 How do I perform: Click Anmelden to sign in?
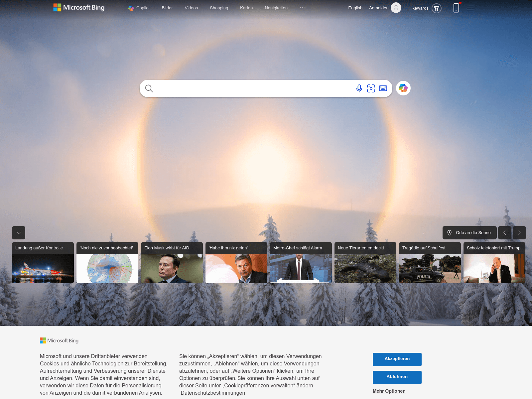coord(379,8)
